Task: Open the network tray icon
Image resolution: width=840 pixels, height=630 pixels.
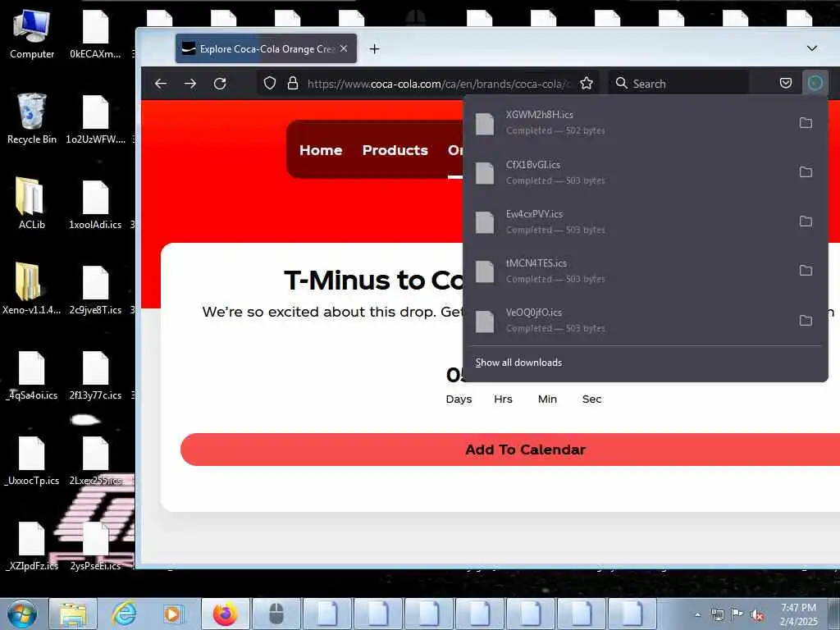Action: [717, 614]
